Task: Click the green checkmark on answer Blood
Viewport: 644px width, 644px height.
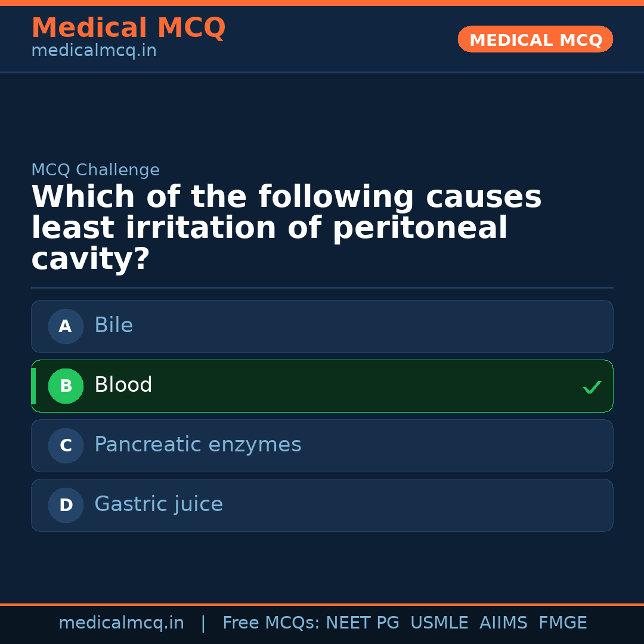Action: click(x=592, y=387)
